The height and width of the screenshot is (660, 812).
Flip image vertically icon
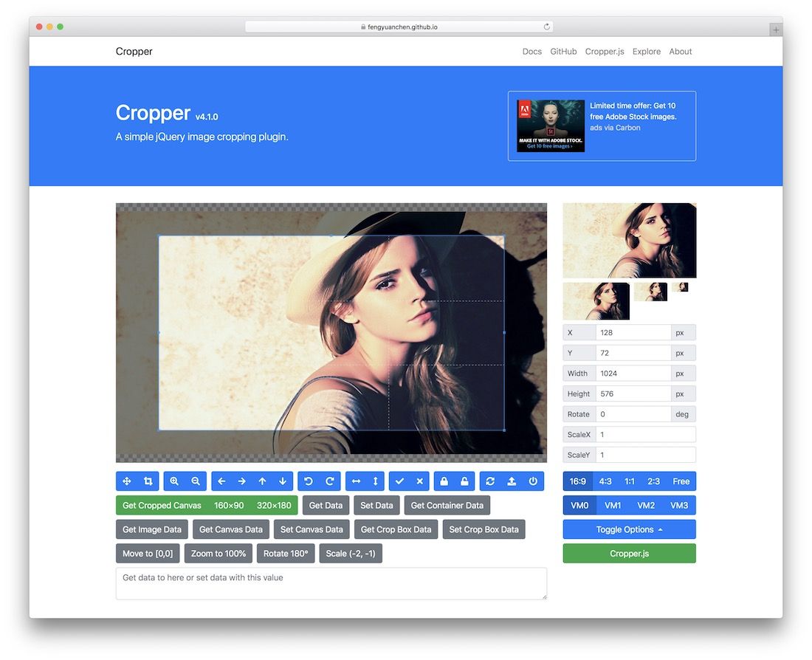pos(376,481)
